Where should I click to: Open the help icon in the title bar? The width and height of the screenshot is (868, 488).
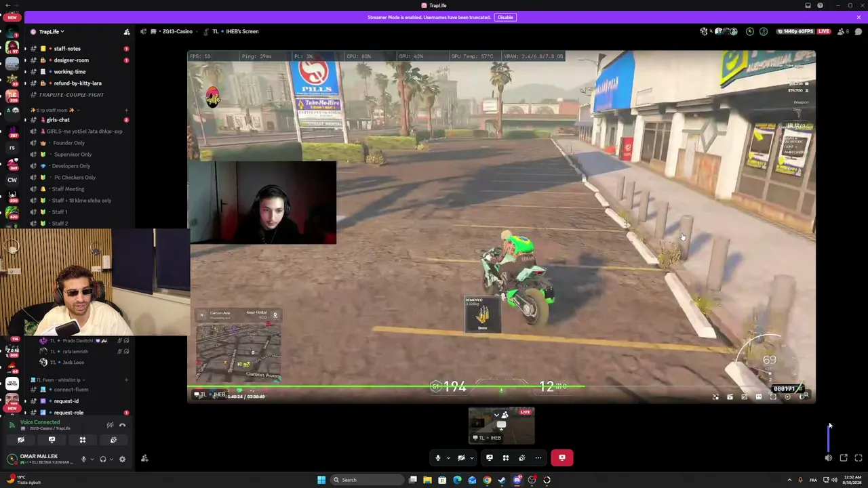(x=820, y=5)
